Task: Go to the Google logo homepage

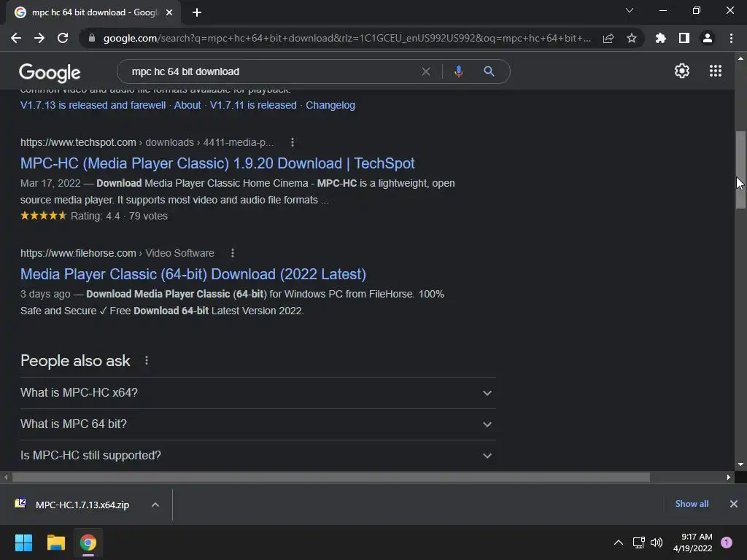Action: click(x=50, y=72)
